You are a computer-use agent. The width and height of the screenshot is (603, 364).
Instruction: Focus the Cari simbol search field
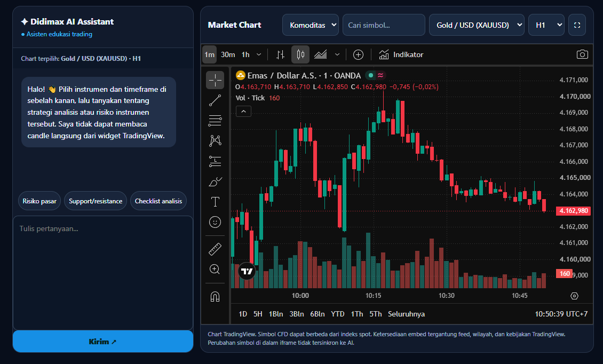(384, 25)
